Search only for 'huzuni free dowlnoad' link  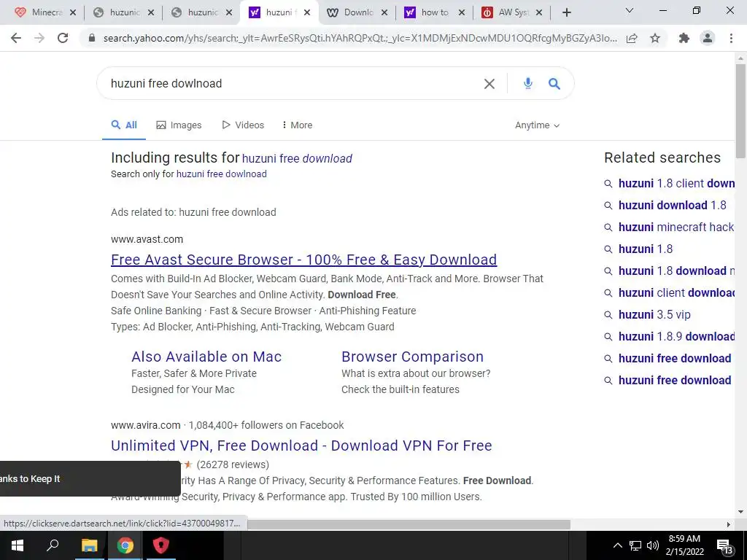pos(222,174)
